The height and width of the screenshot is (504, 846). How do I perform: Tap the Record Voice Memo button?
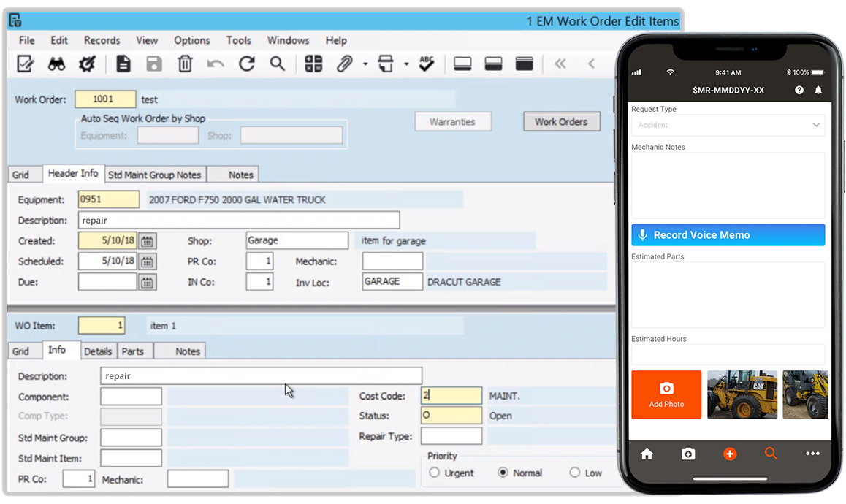(x=728, y=234)
